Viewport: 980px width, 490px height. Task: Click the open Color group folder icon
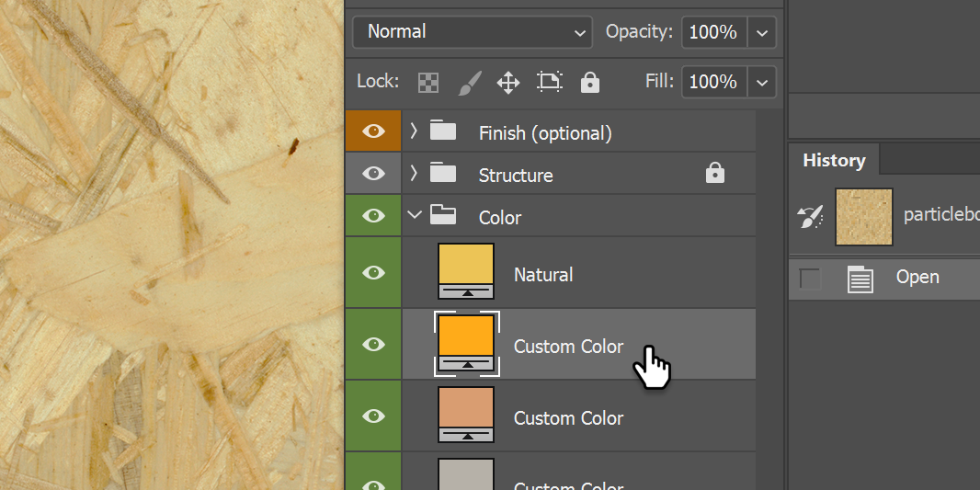coord(442,216)
